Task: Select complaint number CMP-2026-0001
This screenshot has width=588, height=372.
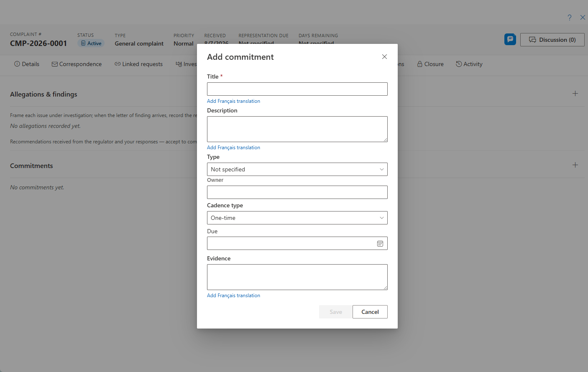Action: pyautogui.click(x=38, y=43)
